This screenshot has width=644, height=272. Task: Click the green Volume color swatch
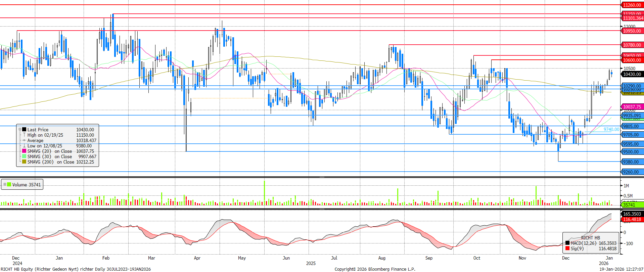[9, 185]
